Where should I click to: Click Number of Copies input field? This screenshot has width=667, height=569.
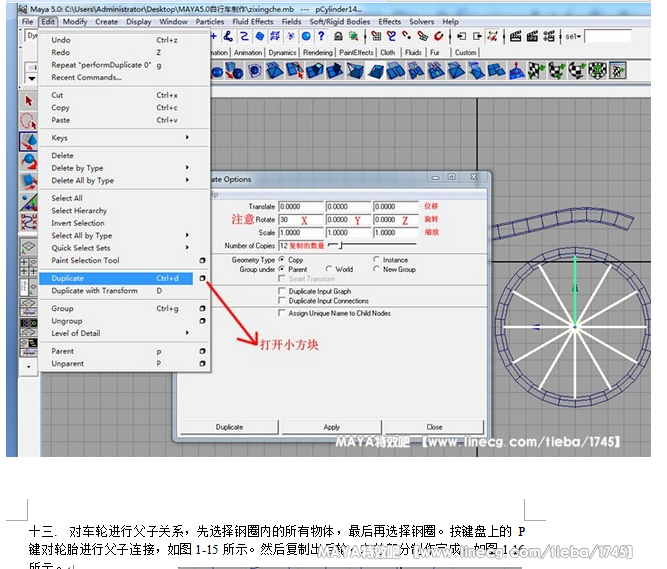pyautogui.click(x=301, y=245)
